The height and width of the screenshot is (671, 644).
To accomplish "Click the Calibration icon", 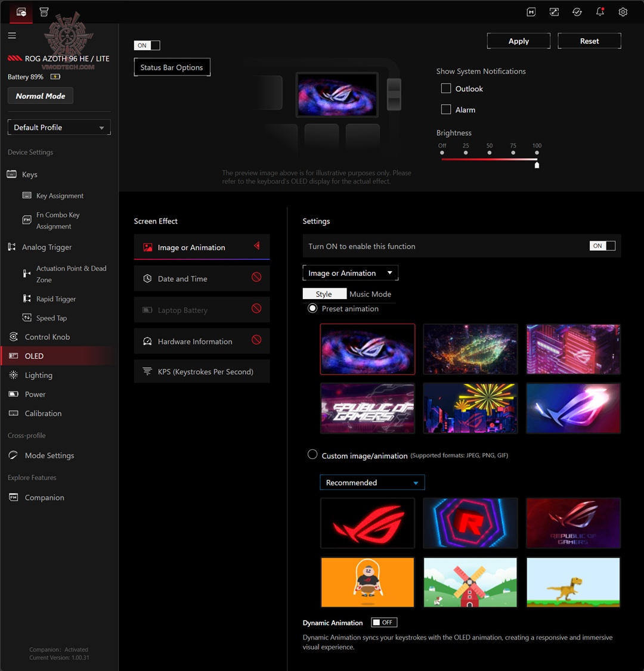I will (x=14, y=414).
